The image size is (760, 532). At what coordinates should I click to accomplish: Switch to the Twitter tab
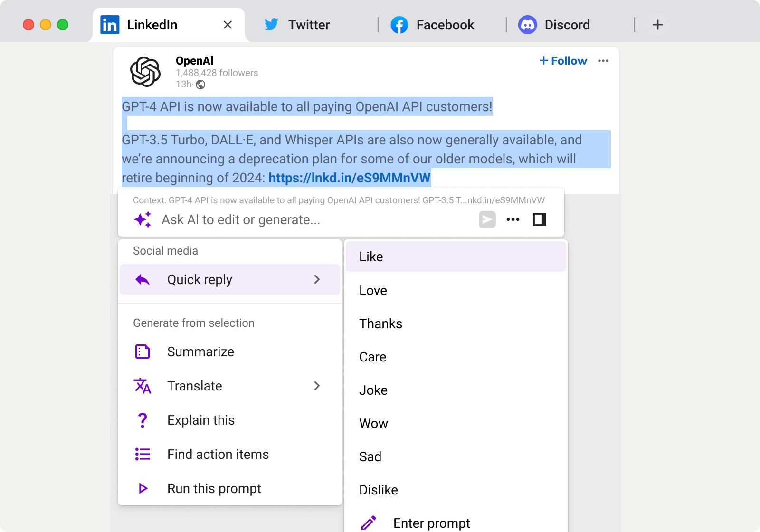pos(309,25)
